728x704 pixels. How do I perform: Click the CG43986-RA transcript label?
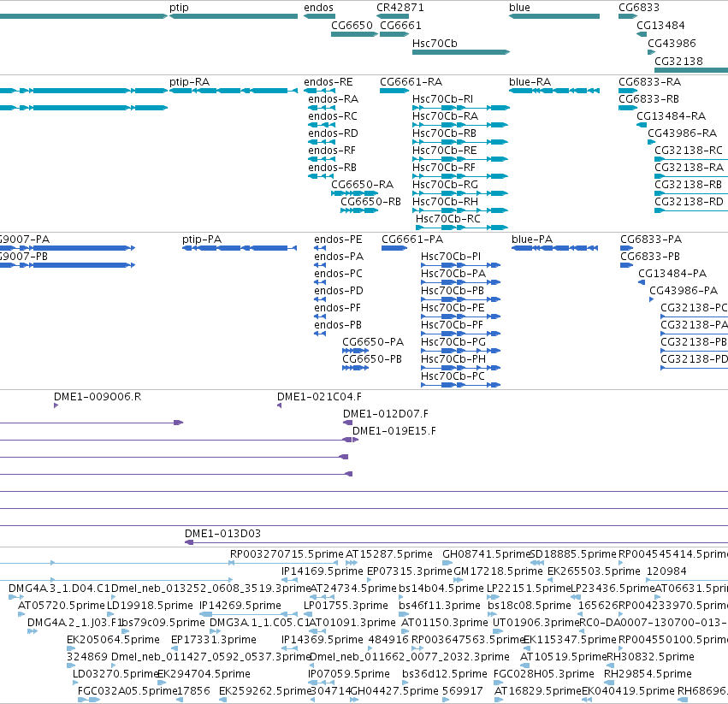coord(683,133)
